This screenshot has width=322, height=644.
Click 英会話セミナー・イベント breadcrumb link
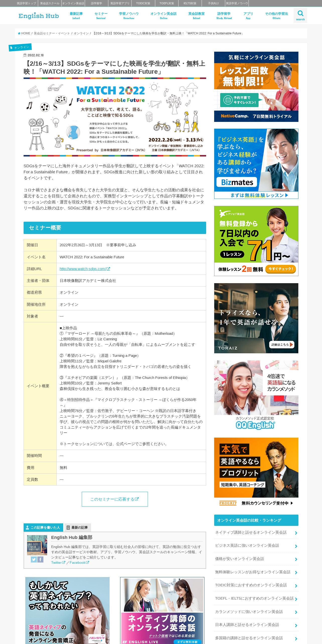coord(52,33)
